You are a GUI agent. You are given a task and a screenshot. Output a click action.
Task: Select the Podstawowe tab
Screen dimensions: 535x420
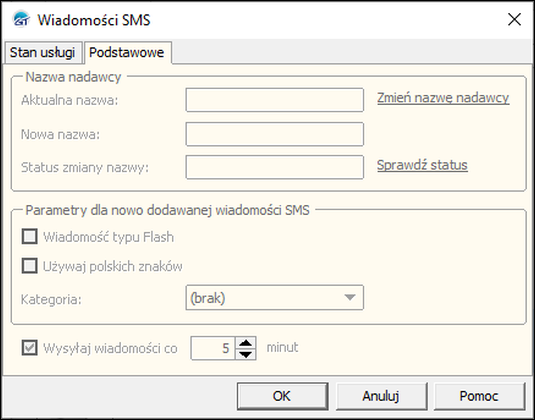tap(127, 53)
